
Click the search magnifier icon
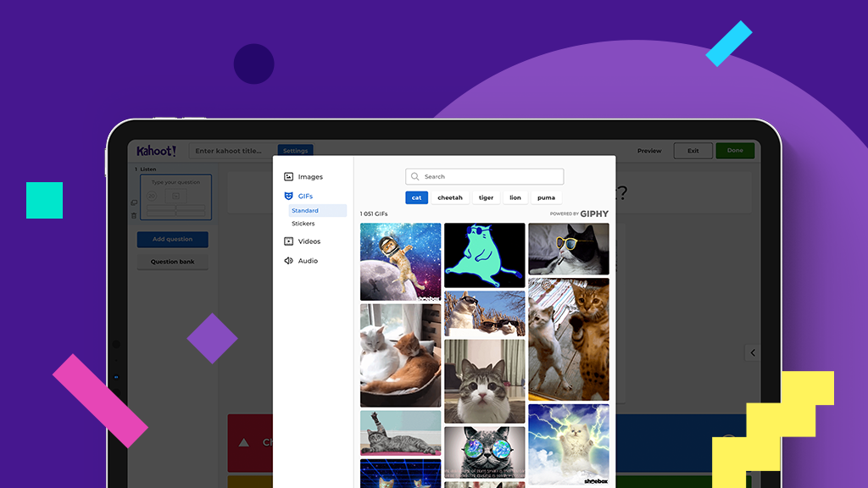tap(415, 176)
